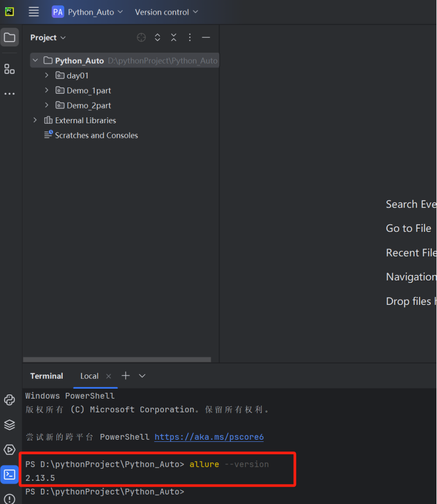Viewport: 437px width, 504px height.
Task: Expand the Demo_1part folder
Action: click(47, 90)
